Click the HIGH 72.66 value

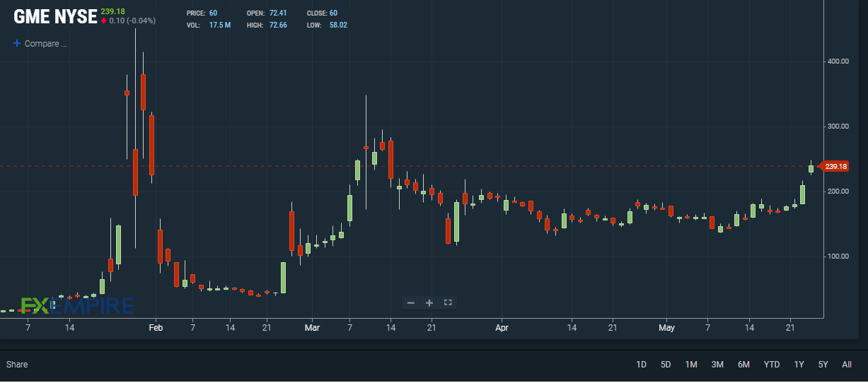click(x=278, y=25)
